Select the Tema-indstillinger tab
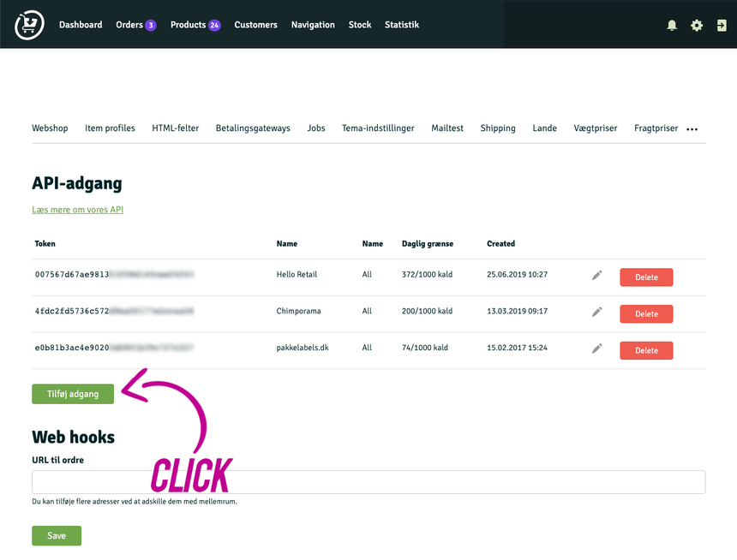Image resolution: width=737 pixels, height=560 pixels. (x=378, y=128)
